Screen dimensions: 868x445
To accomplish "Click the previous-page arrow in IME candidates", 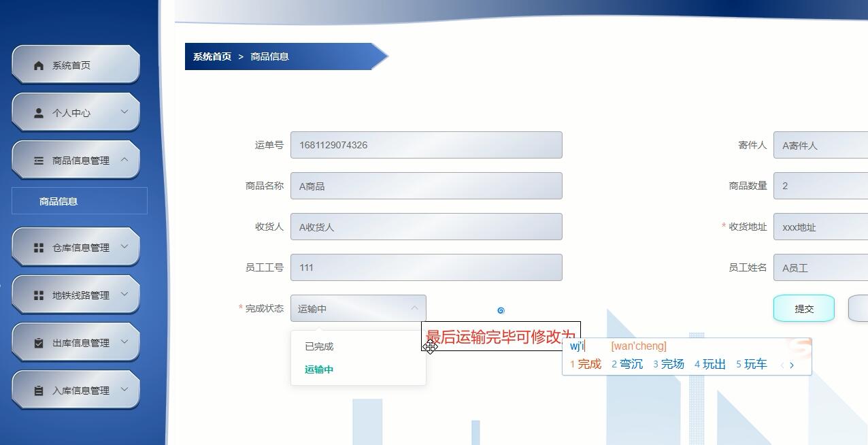I will tap(782, 365).
